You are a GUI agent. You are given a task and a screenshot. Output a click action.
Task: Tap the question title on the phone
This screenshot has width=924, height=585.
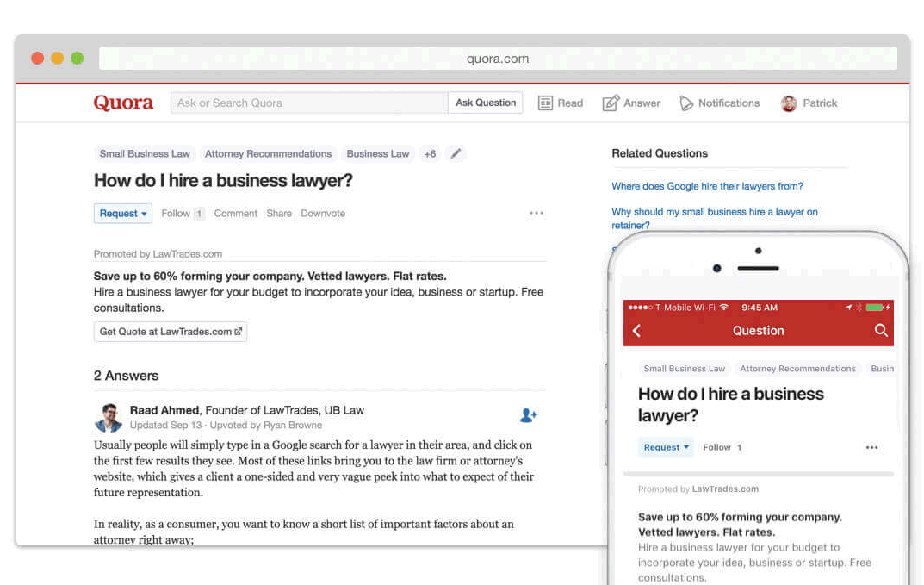coord(731,405)
